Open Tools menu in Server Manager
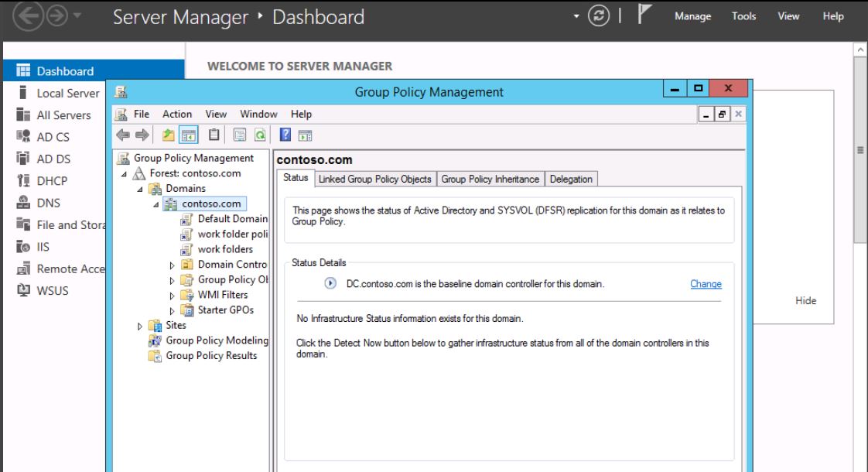 pos(743,16)
